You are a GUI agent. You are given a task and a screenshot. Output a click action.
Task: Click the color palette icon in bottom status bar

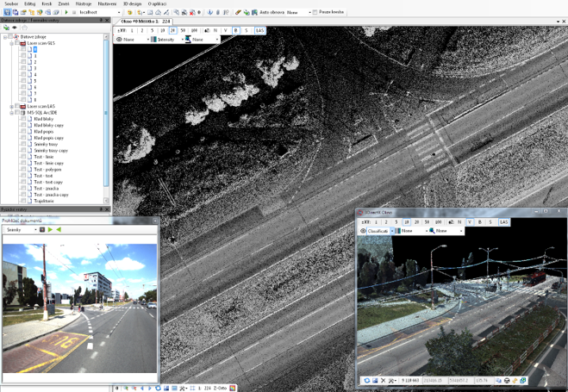pos(232,388)
